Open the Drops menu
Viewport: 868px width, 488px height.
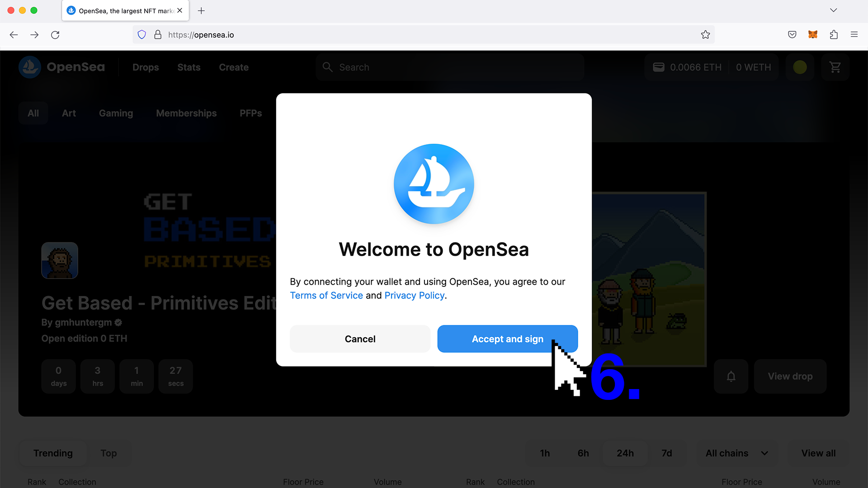(146, 67)
